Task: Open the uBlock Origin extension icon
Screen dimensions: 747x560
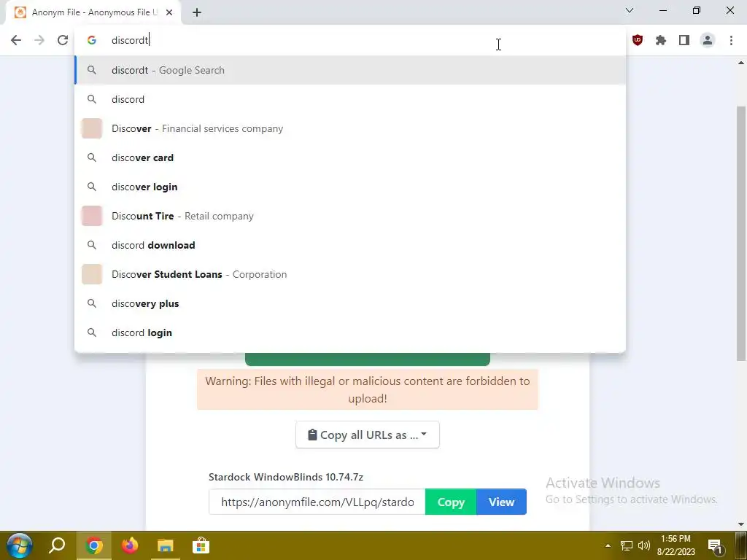Action: point(638,41)
